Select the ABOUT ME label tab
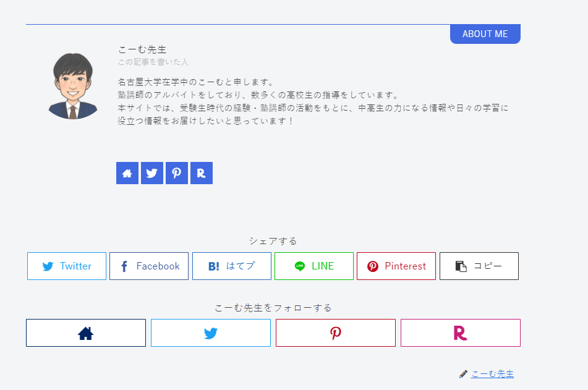588x390 pixels. click(485, 34)
